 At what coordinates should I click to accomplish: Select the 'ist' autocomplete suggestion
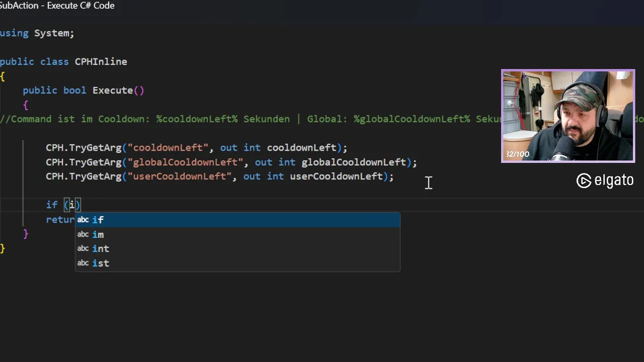(237, 263)
